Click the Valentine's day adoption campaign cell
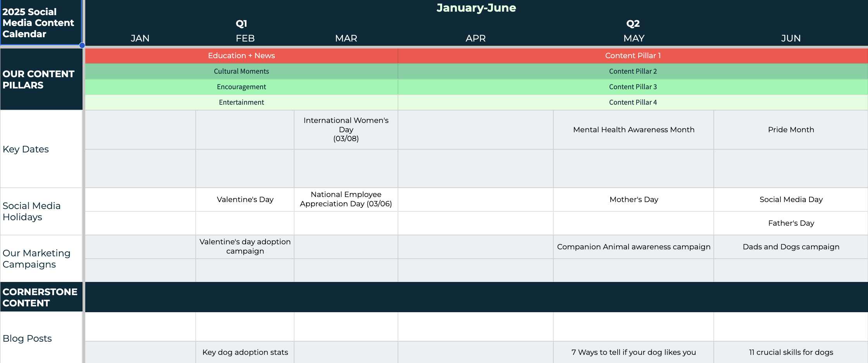Viewport: 868px width, 363px height. (245, 247)
